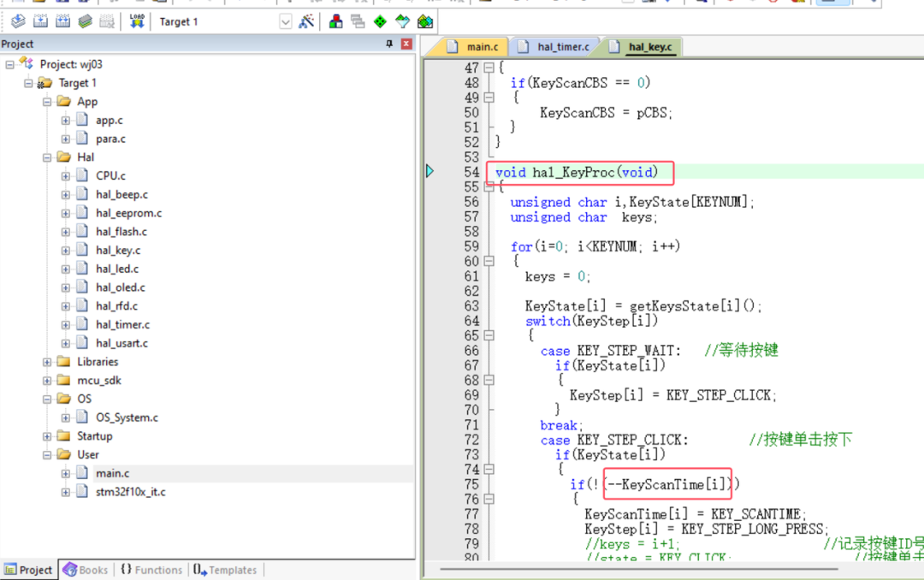The width and height of the screenshot is (924, 580).
Task: Fold the code block at line 49
Action: (489, 98)
